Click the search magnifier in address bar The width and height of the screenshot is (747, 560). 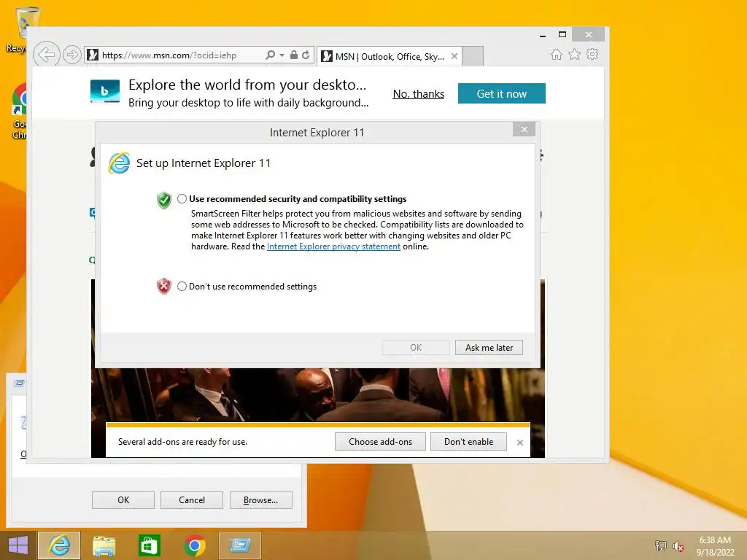(270, 55)
